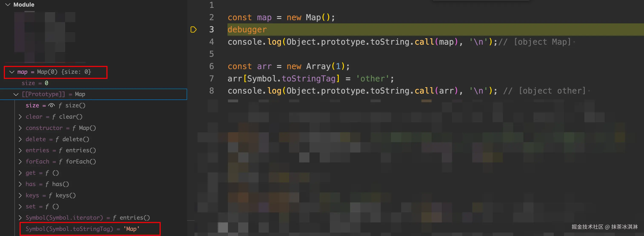Expand the Symbol.iterator entries entry

coord(20,218)
